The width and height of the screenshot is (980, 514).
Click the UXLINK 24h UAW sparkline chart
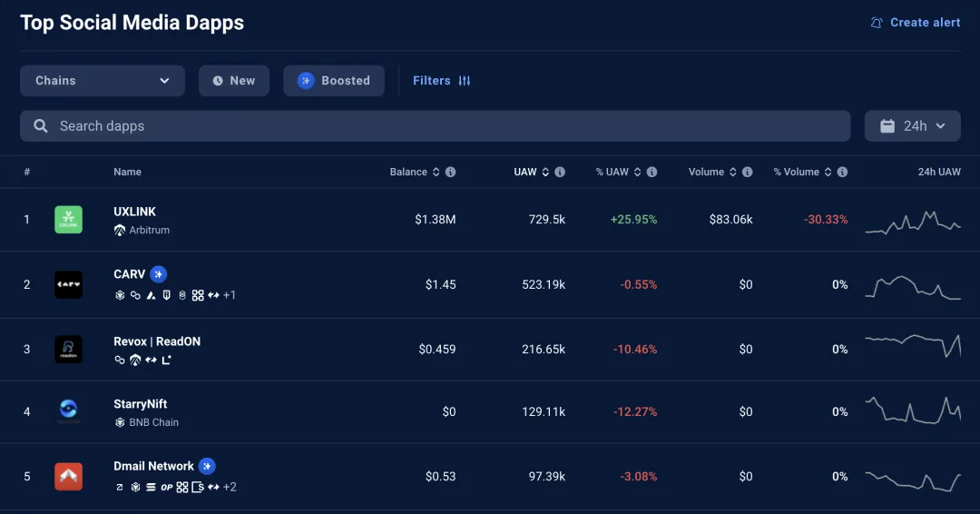(912, 222)
